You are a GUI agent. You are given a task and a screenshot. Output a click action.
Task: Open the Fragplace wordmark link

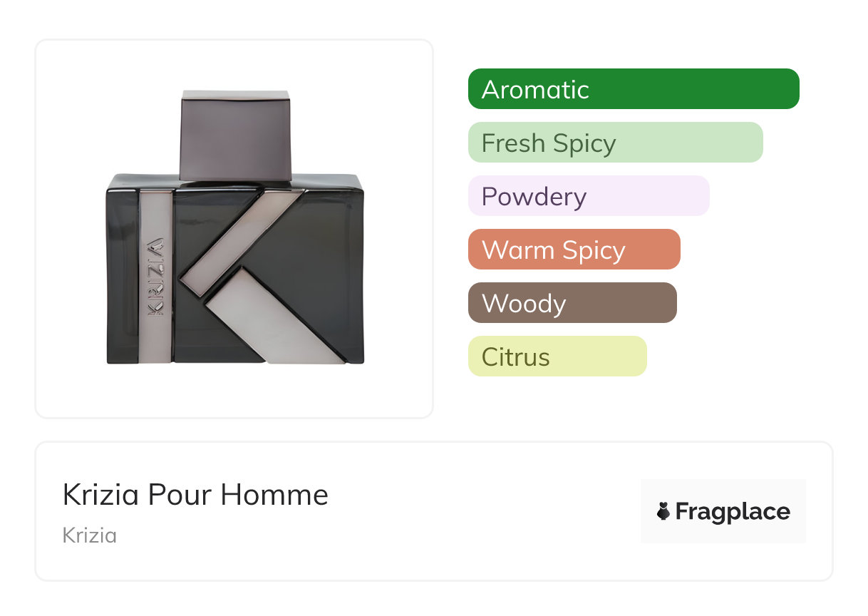(733, 512)
